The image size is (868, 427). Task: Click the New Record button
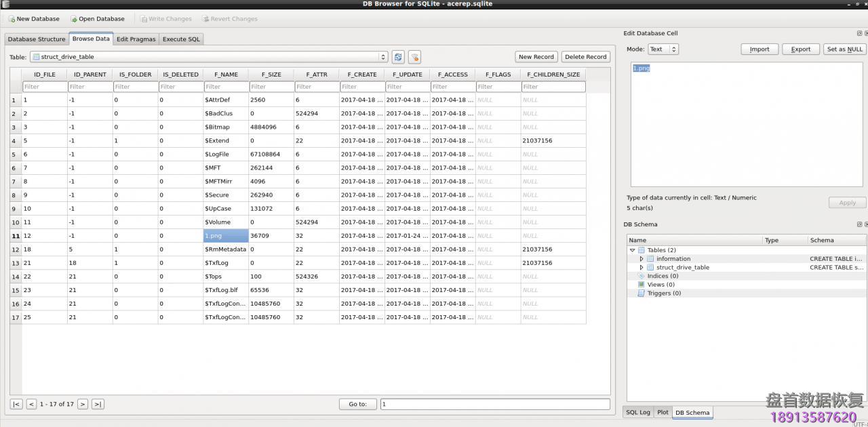click(536, 56)
